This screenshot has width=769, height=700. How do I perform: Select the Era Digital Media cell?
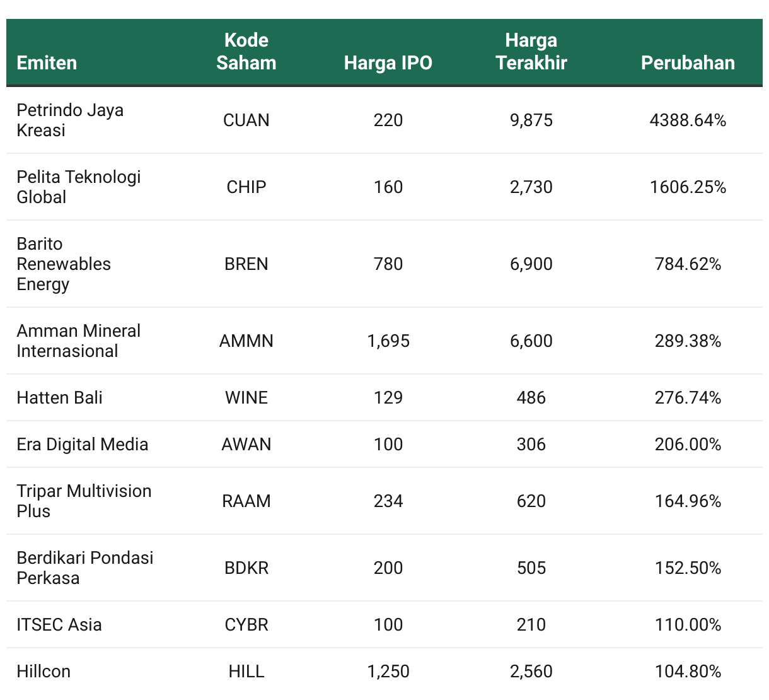pyautogui.click(x=82, y=444)
